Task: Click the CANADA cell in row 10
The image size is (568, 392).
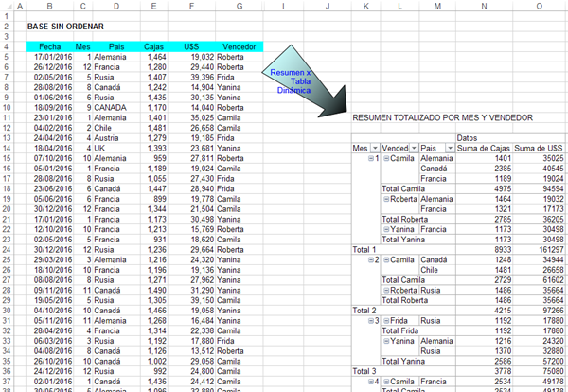Action: point(116,108)
